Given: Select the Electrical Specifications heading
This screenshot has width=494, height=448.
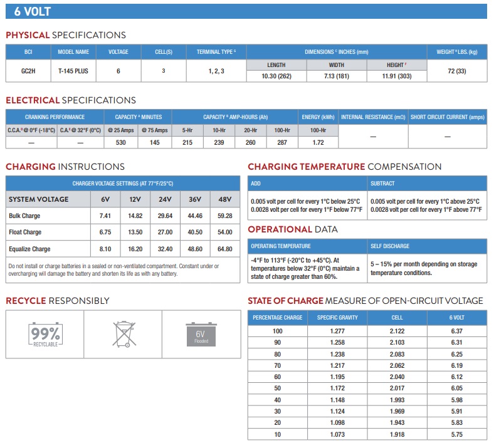Looking at the screenshot, I should coord(70,100).
